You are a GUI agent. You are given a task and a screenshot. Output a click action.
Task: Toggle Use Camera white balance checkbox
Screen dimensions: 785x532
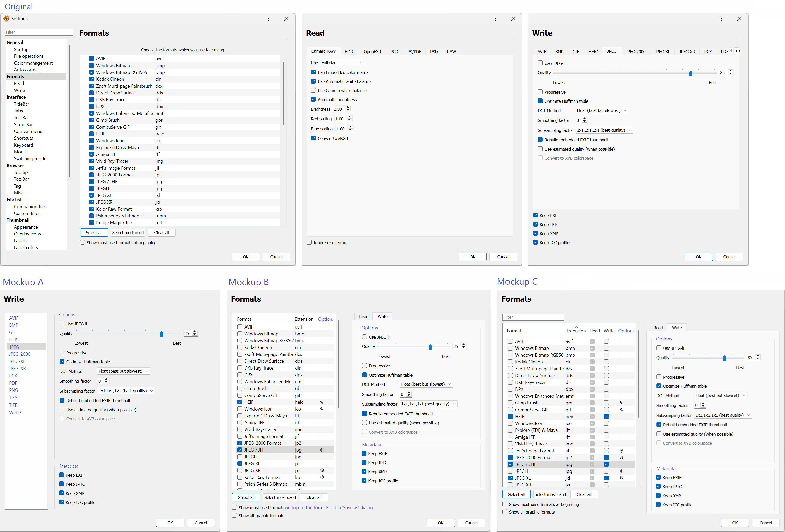[x=313, y=90]
